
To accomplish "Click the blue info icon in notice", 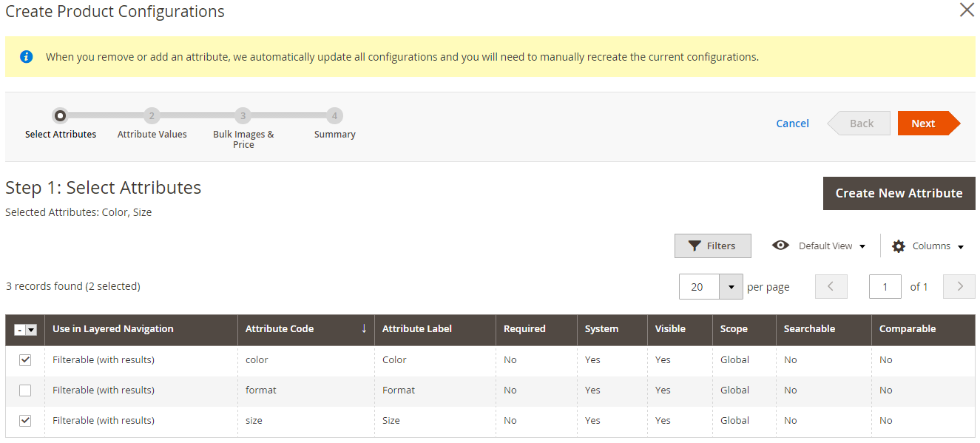I will (x=26, y=56).
